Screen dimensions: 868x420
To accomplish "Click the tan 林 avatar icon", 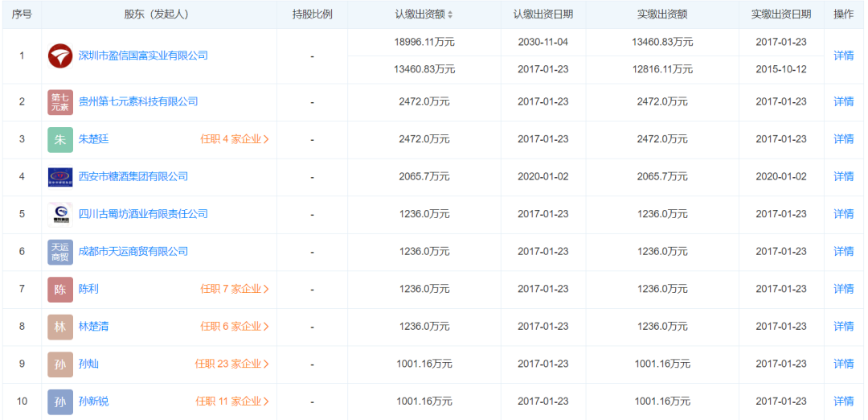I will tap(60, 327).
